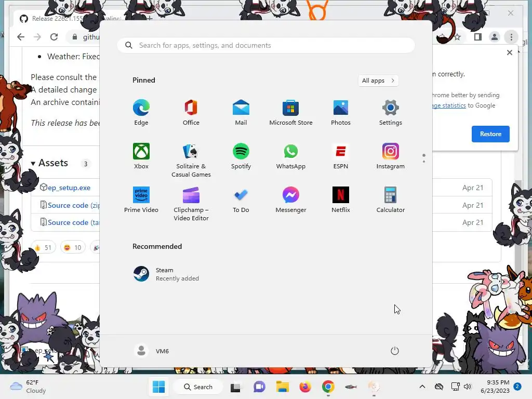Open Task View on taskbar

coord(236,387)
